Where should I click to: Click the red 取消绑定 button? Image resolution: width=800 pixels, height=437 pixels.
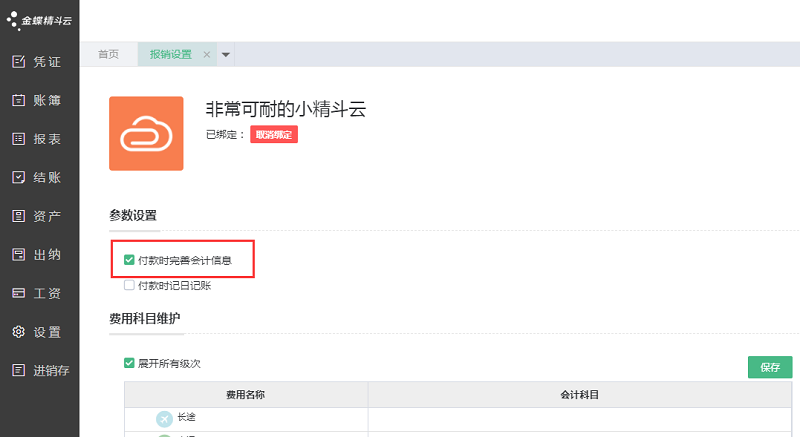273,135
